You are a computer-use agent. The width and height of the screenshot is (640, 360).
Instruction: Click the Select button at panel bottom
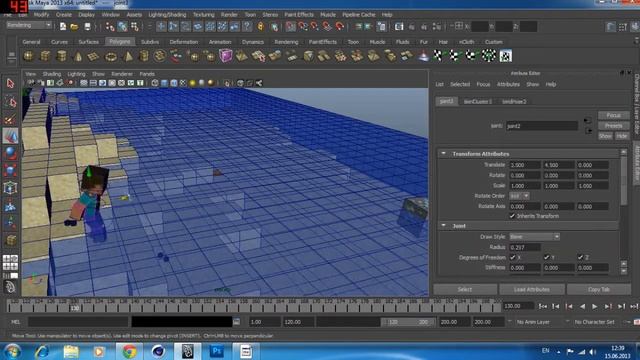pos(465,289)
